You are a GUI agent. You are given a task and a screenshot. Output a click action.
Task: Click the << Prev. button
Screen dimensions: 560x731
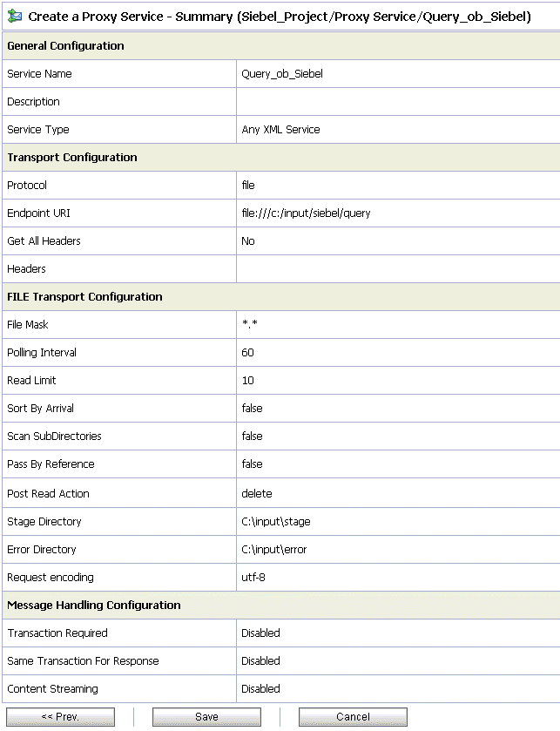(61, 716)
